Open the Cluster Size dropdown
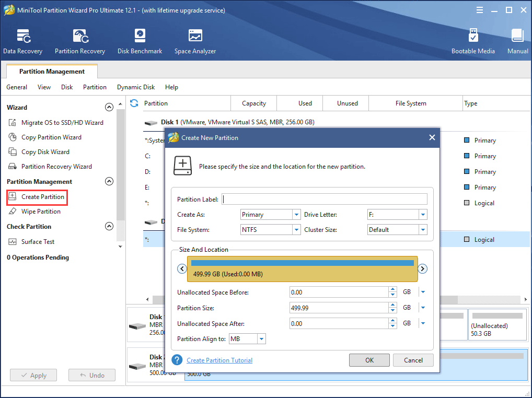 pos(423,229)
